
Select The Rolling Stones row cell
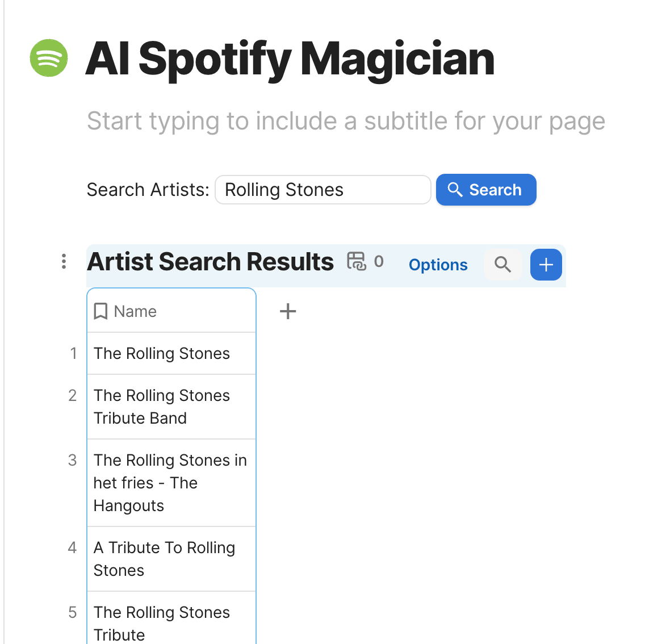[x=171, y=353]
